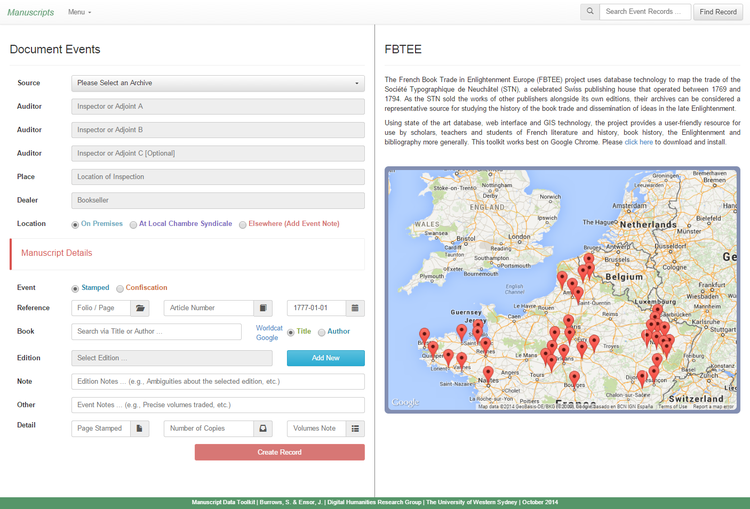This screenshot has height=509, width=750.
Task: Click the Search Event Records input field
Action: point(645,12)
